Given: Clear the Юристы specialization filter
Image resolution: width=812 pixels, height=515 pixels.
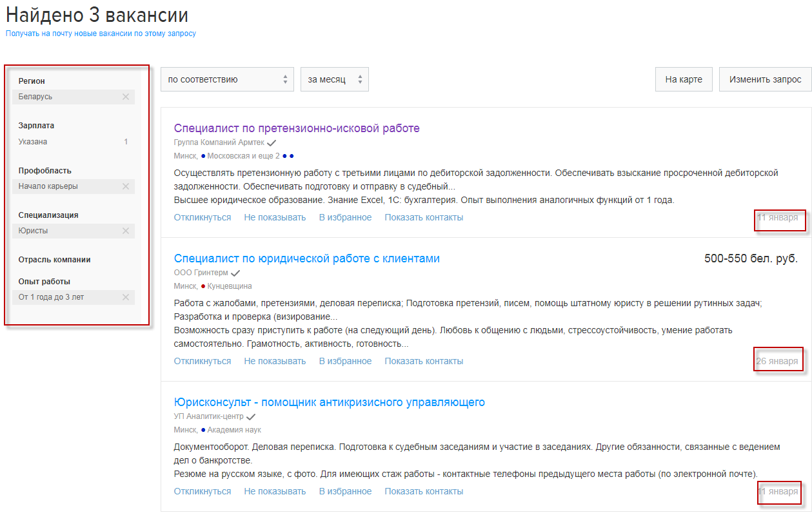Looking at the screenshot, I should click(x=126, y=231).
